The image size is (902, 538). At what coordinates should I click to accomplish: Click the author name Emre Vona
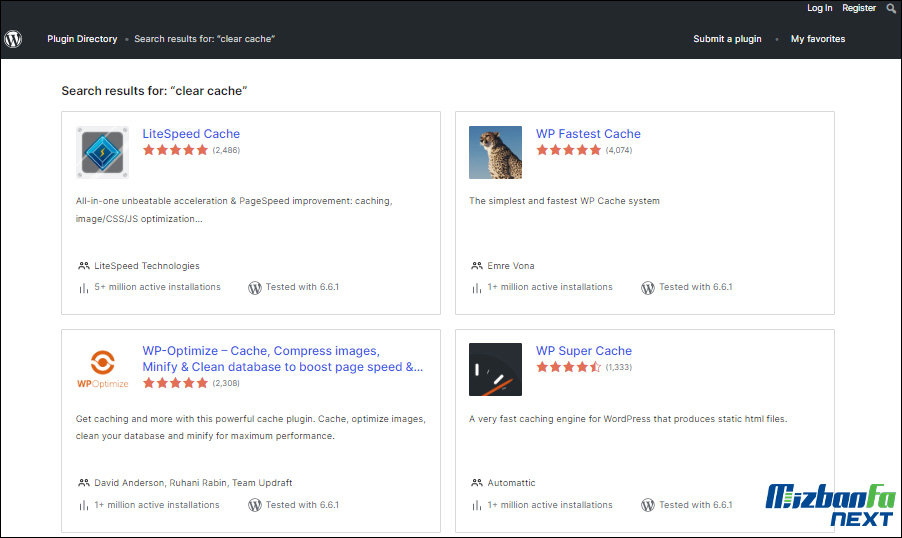point(511,266)
